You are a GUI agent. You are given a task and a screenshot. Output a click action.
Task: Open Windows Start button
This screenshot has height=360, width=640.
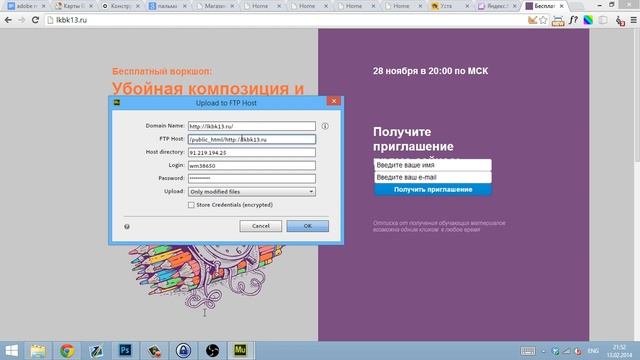[12, 351]
